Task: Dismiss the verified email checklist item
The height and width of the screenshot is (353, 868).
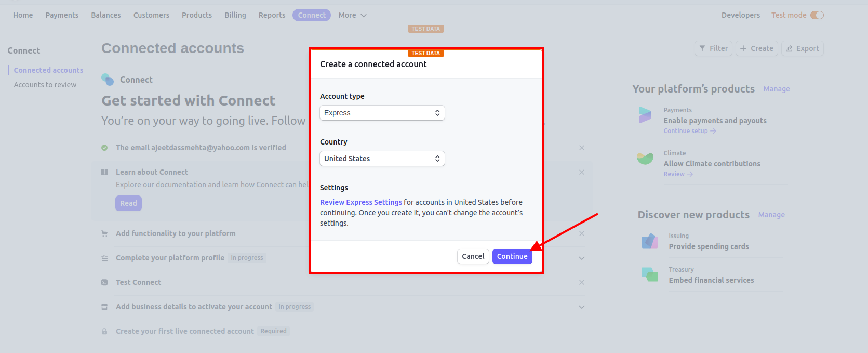Action: pyautogui.click(x=582, y=148)
